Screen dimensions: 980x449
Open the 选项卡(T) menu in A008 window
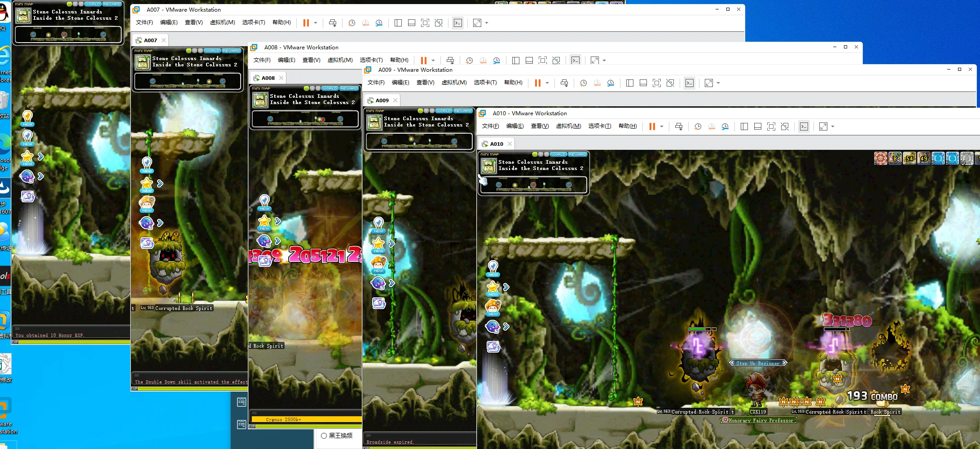(371, 60)
